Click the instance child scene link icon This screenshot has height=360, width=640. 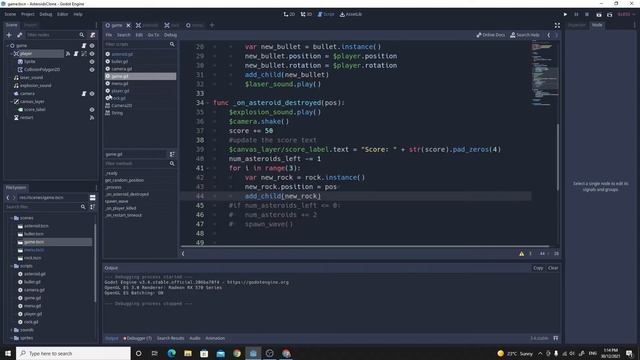pyautogui.click(x=19, y=35)
